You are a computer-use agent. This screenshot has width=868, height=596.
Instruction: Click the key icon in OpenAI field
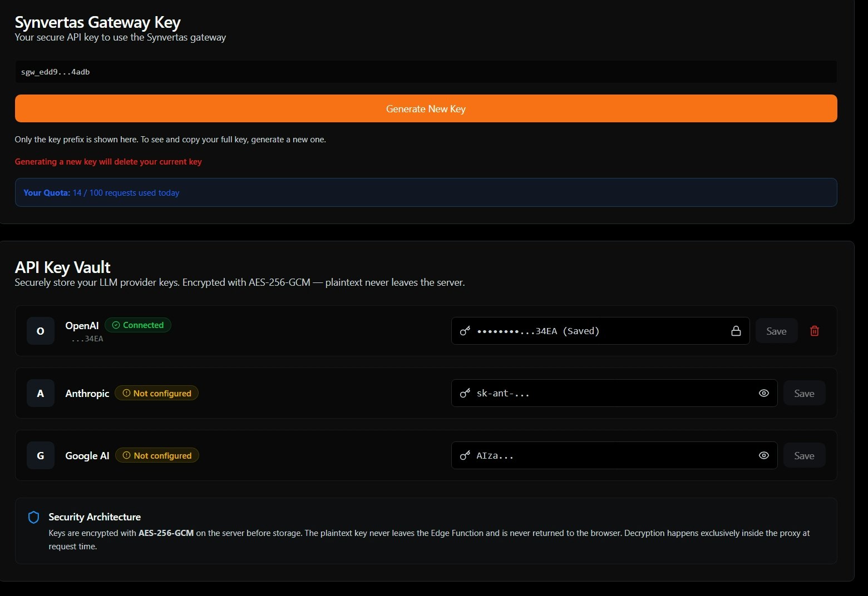pyautogui.click(x=465, y=331)
